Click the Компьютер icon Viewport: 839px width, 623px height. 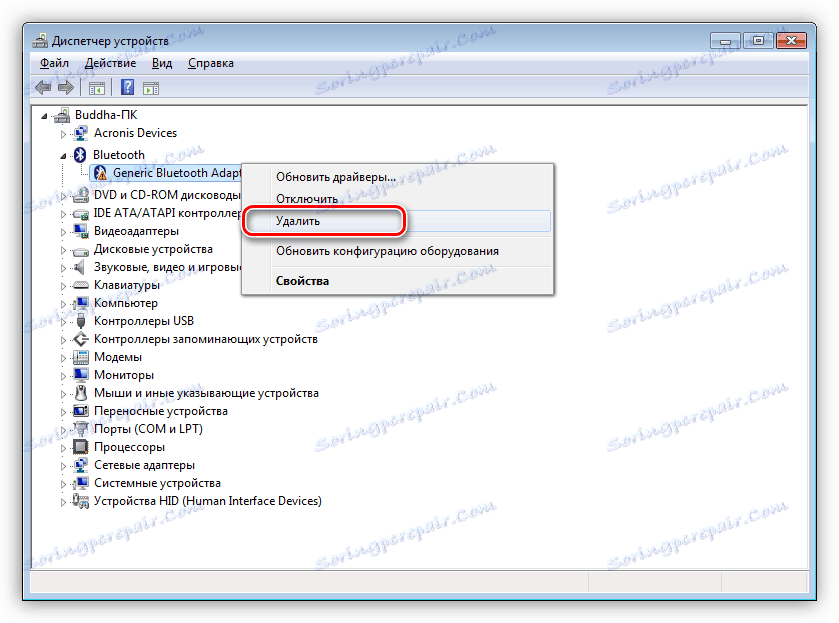coord(81,303)
